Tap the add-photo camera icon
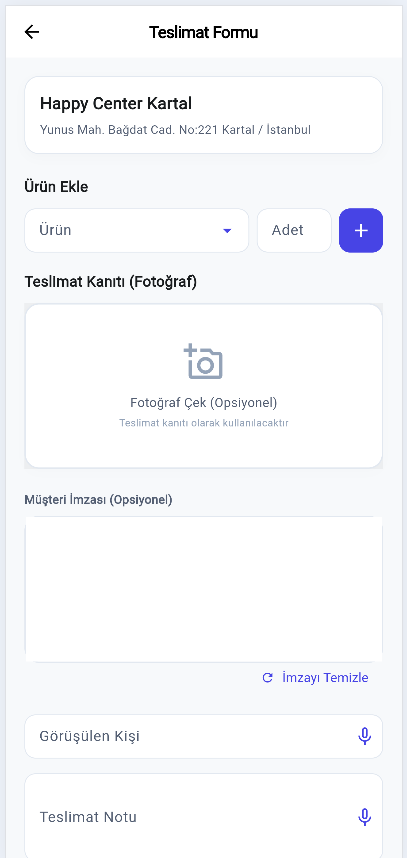Screen dimensions: 407x858 point(203,362)
